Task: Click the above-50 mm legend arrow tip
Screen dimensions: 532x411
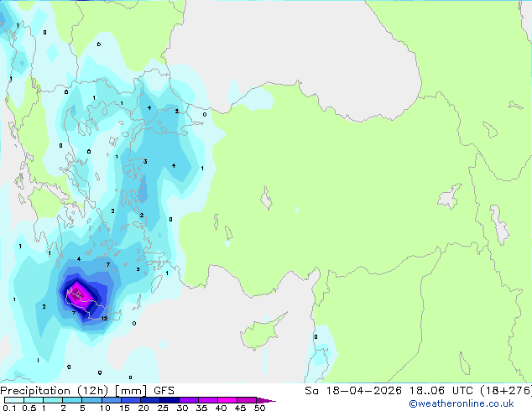Action: (x=266, y=400)
